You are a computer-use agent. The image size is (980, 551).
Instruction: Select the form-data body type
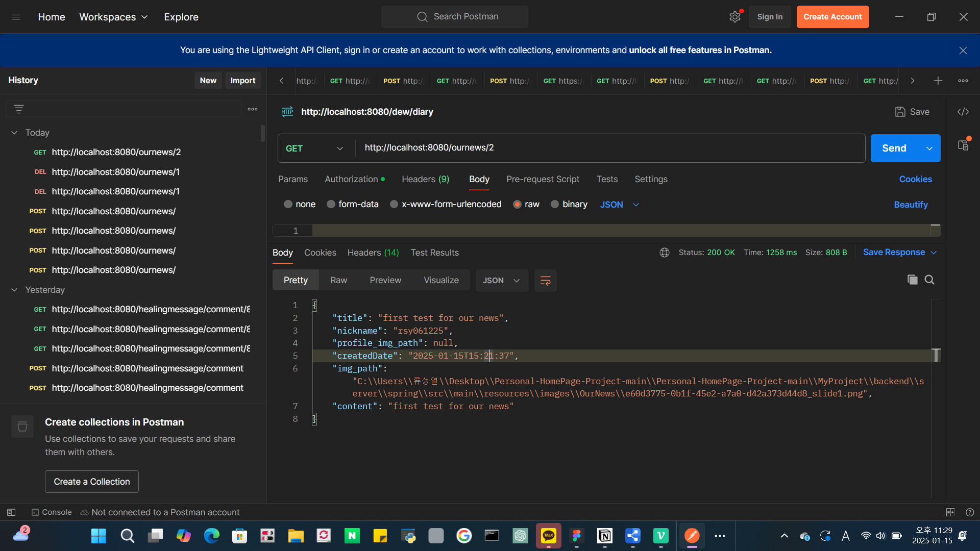coord(331,204)
